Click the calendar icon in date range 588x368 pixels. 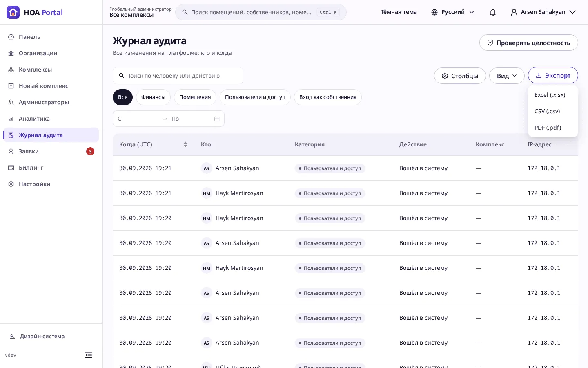(217, 119)
